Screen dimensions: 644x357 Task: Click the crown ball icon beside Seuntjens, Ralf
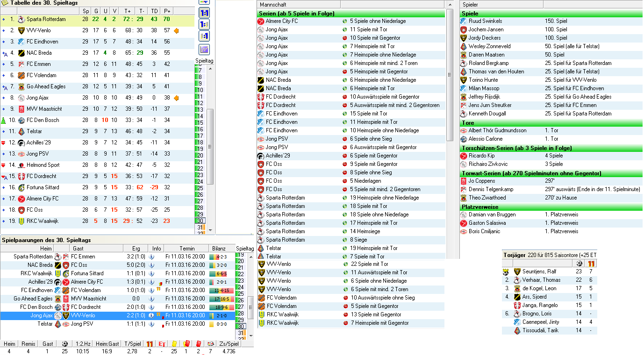click(506, 271)
